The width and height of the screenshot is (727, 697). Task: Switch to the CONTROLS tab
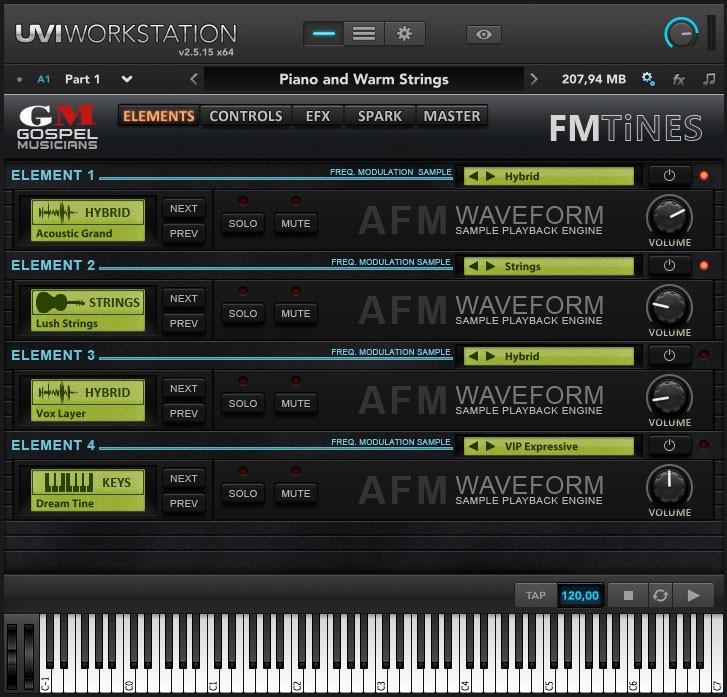point(246,116)
